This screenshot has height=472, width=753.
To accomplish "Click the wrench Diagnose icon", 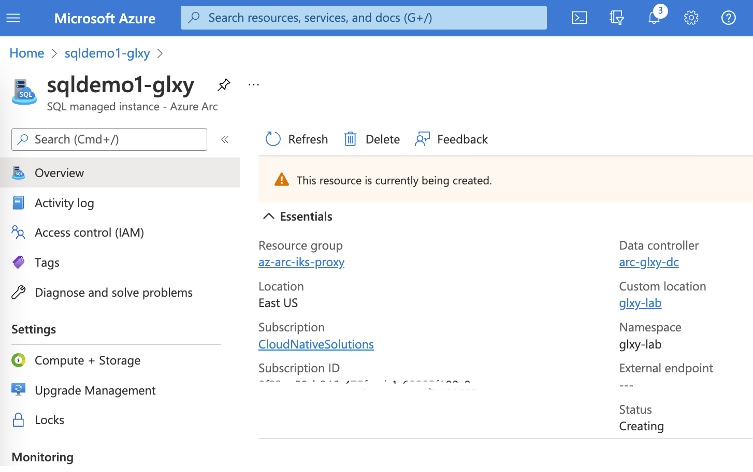I will pyautogui.click(x=18, y=292).
